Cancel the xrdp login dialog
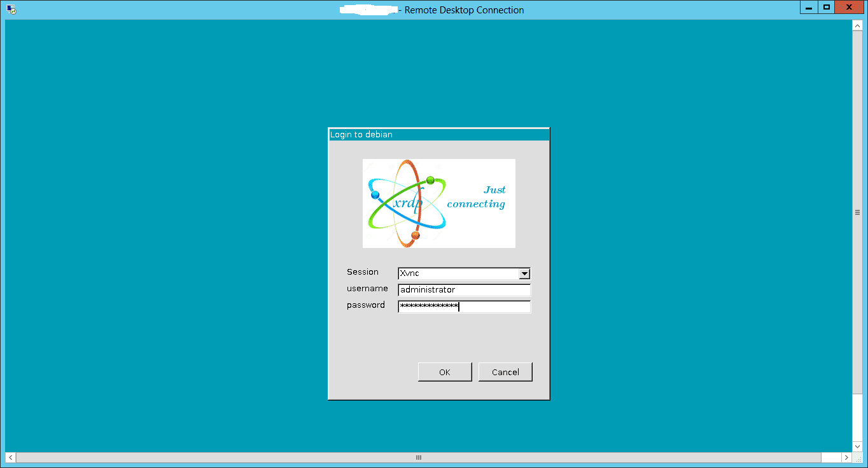The height and width of the screenshot is (468, 868). pyautogui.click(x=505, y=372)
